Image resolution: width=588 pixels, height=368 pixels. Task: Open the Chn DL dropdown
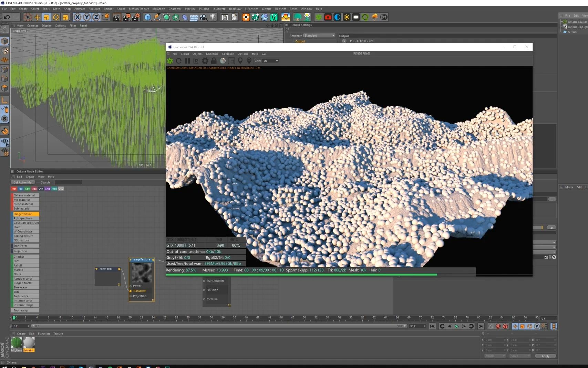[x=271, y=61]
